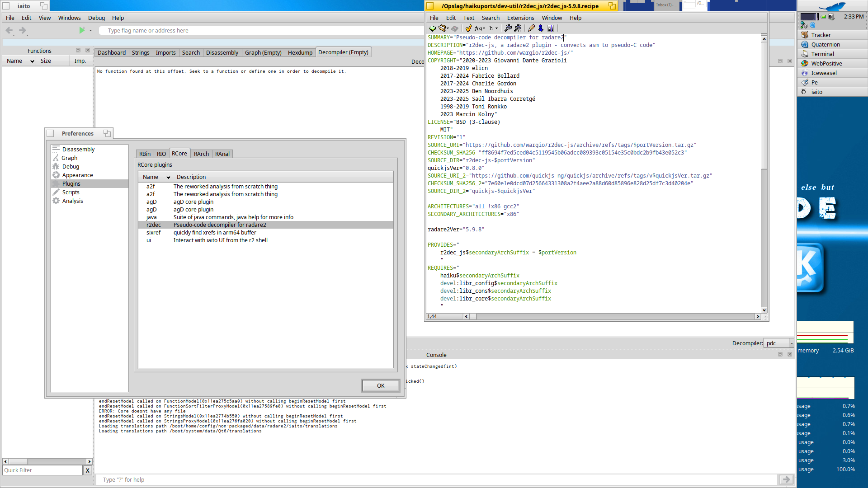Click the console send arrow button
Screen dimensions: 868x488
pyautogui.click(x=786, y=479)
